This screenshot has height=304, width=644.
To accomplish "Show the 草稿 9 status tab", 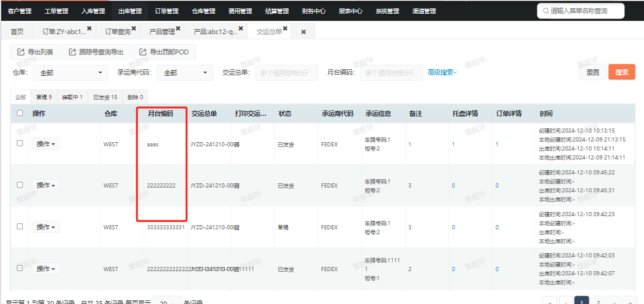I will coord(44,97).
